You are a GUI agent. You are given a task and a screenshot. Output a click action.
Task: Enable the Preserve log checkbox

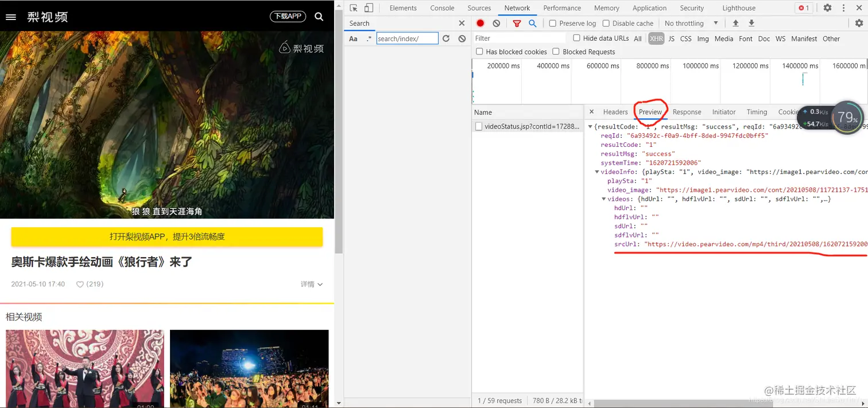(552, 24)
